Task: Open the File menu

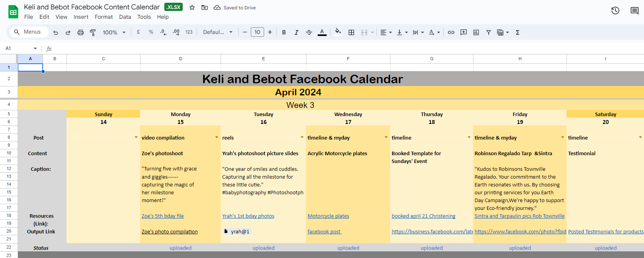Action: pos(29,17)
